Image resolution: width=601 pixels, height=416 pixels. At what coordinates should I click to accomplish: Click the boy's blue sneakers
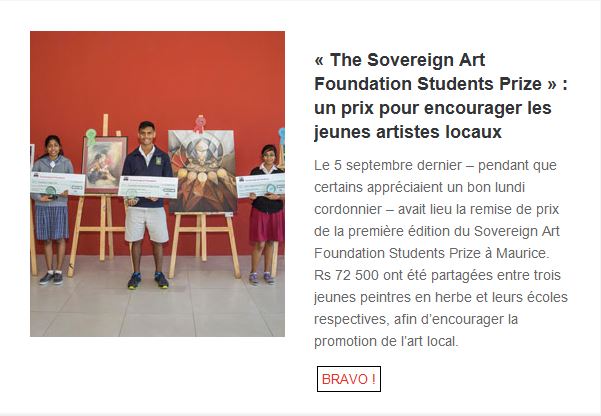point(148,281)
